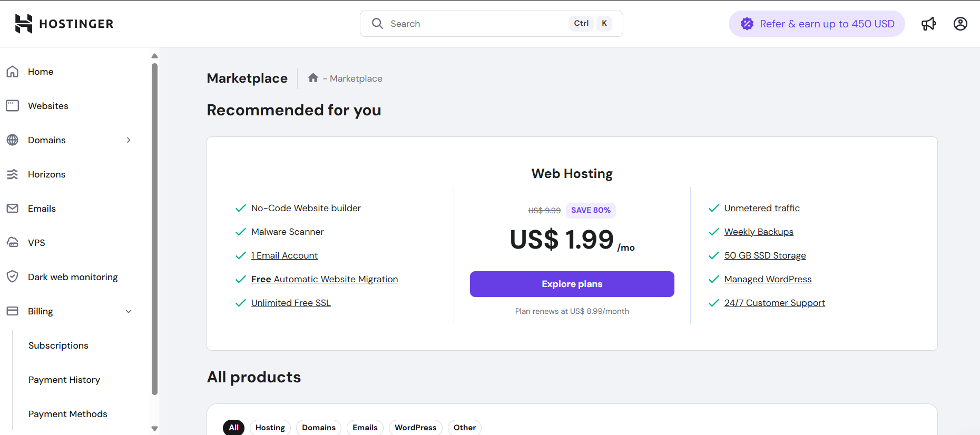This screenshot has width=980, height=435.
Task: Click the Marketplace breadcrumb text
Action: [x=356, y=78]
